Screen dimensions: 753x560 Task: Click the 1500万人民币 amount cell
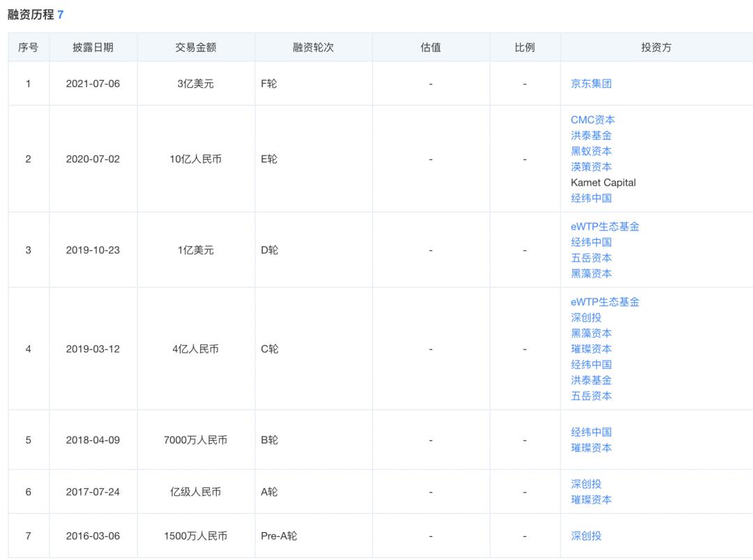[x=195, y=536]
